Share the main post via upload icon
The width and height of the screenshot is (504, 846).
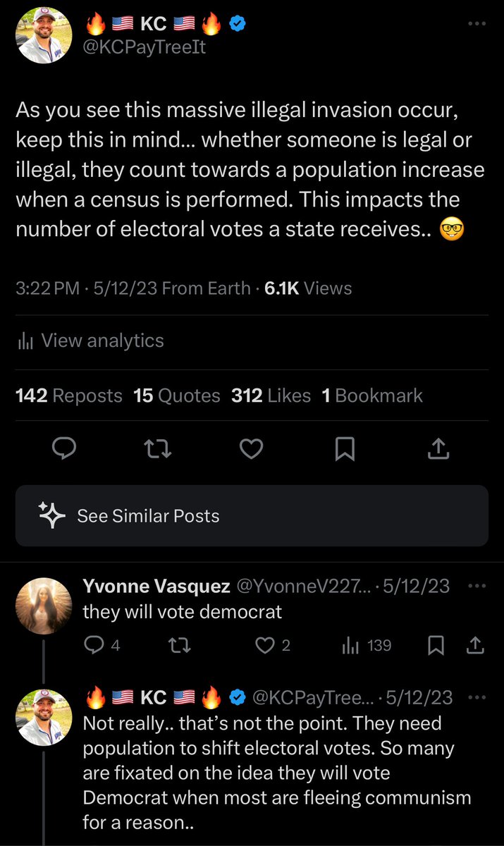point(438,448)
